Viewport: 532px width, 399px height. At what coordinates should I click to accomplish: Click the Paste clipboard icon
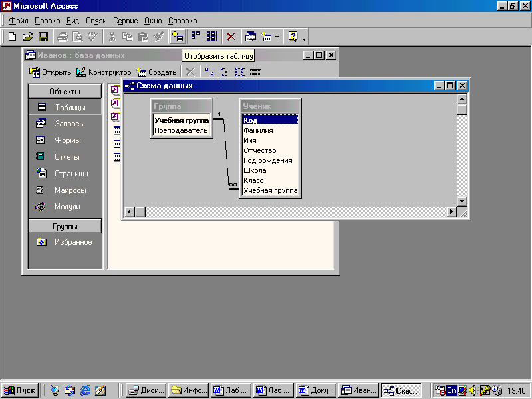143,37
